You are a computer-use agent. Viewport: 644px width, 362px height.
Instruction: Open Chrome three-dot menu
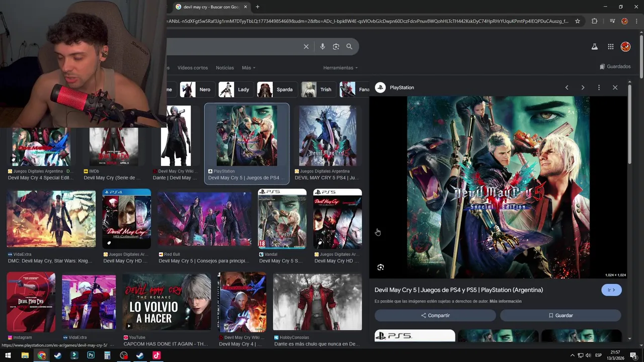[x=636, y=21]
